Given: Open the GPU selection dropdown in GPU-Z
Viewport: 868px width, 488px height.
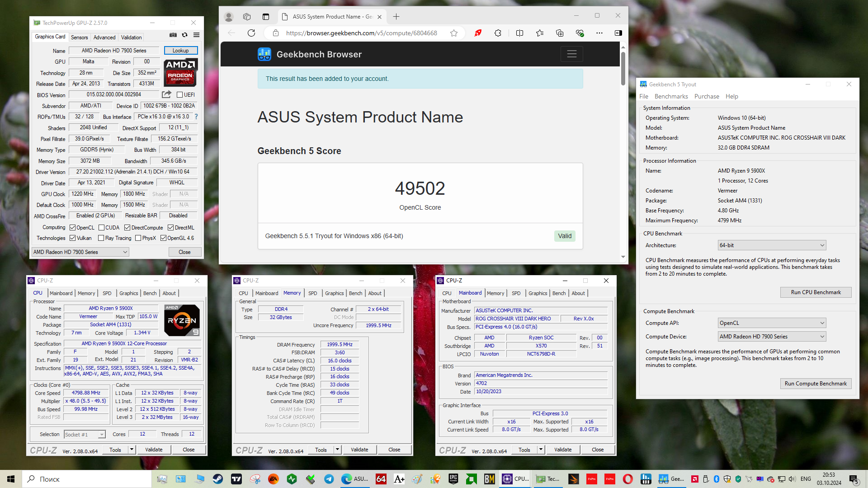Looking at the screenshot, I should coord(80,252).
